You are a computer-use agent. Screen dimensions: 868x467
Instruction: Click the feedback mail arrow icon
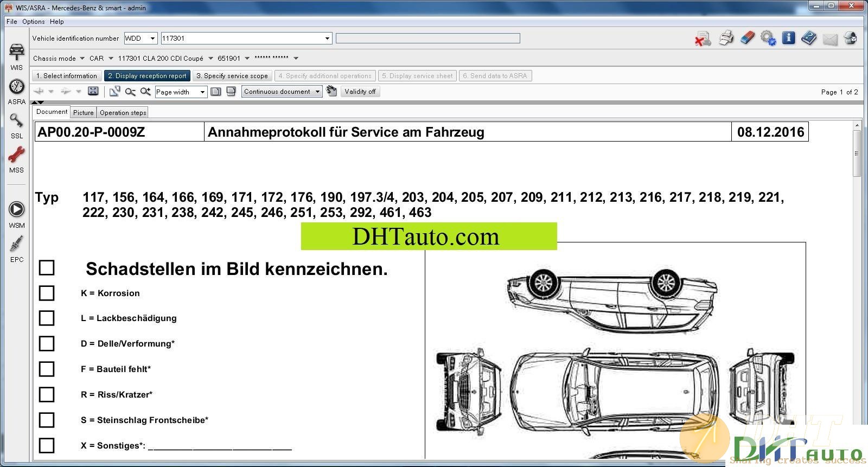[x=851, y=38]
